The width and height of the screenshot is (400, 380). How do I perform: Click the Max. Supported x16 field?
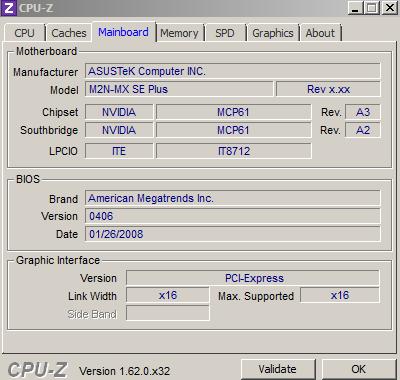(340, 295)
